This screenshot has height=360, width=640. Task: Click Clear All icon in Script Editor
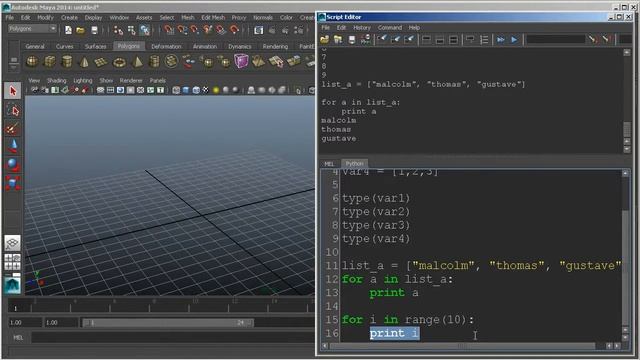409,40
